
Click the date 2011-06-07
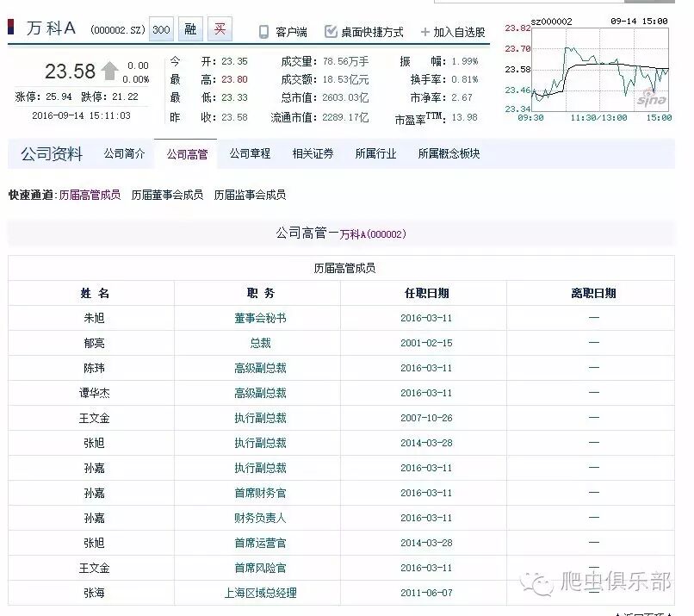[426, 593]
